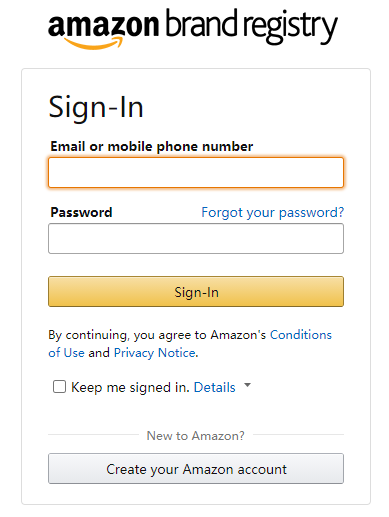Viewport: 389px width, 517px height.
Task: Focus the Email or mobile phone number field
Action: click(x=196, y=173)
